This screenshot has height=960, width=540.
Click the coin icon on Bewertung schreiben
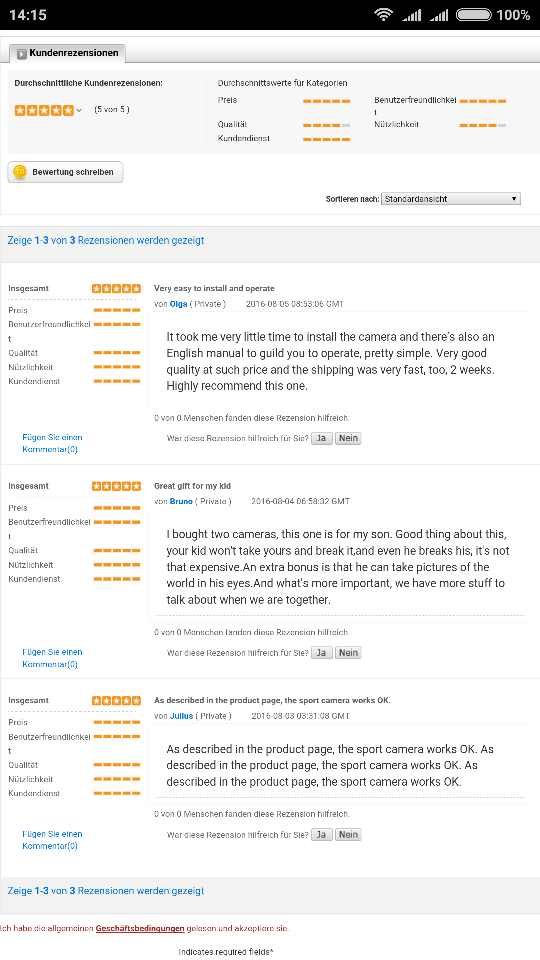tap(20, 172)
